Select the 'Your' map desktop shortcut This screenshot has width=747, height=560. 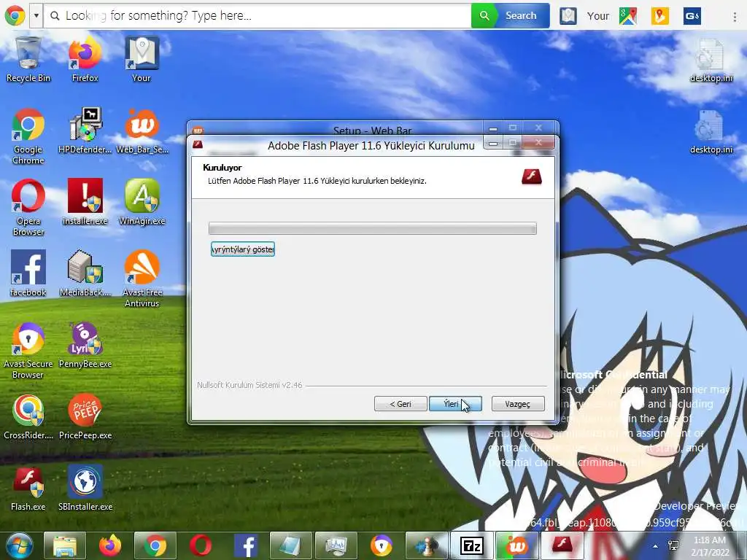click(x=142, y=60)
